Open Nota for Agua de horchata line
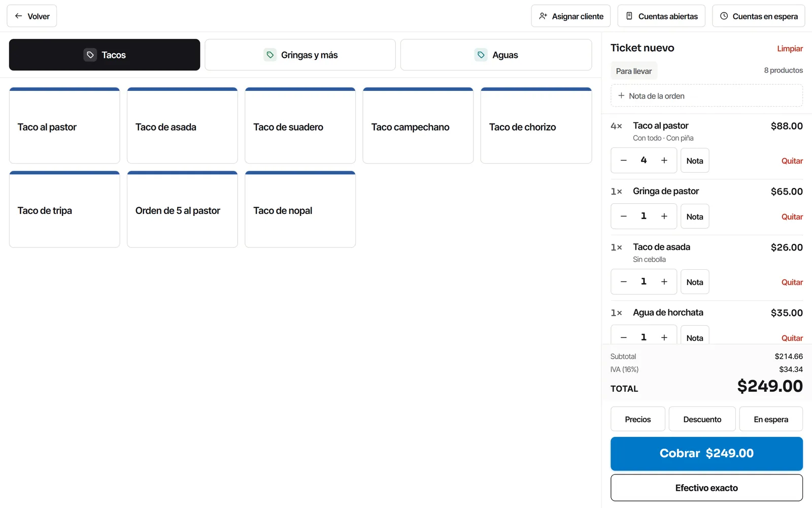 [695, 335]
